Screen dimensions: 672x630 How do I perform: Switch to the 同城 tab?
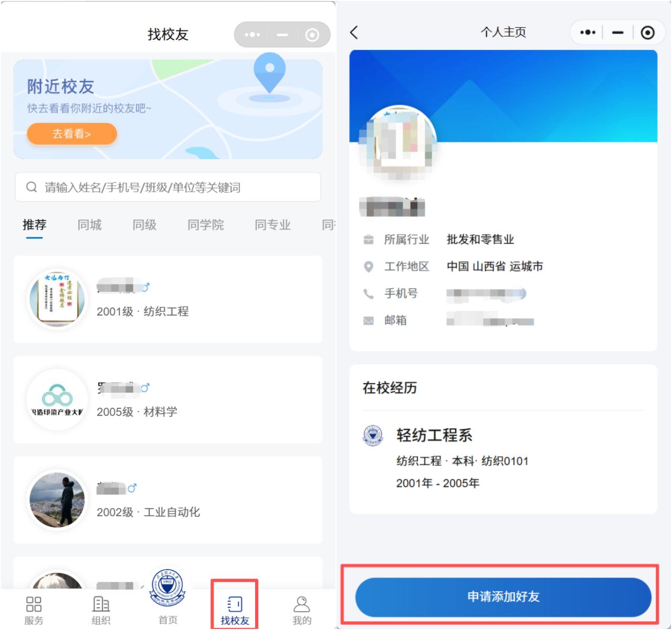(x=89, y=225)
